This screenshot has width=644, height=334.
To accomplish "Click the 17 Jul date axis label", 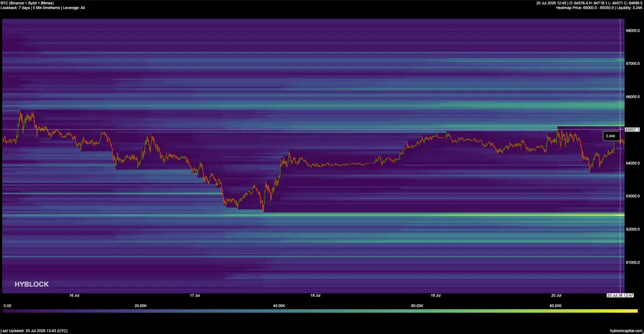I will 195,295.
